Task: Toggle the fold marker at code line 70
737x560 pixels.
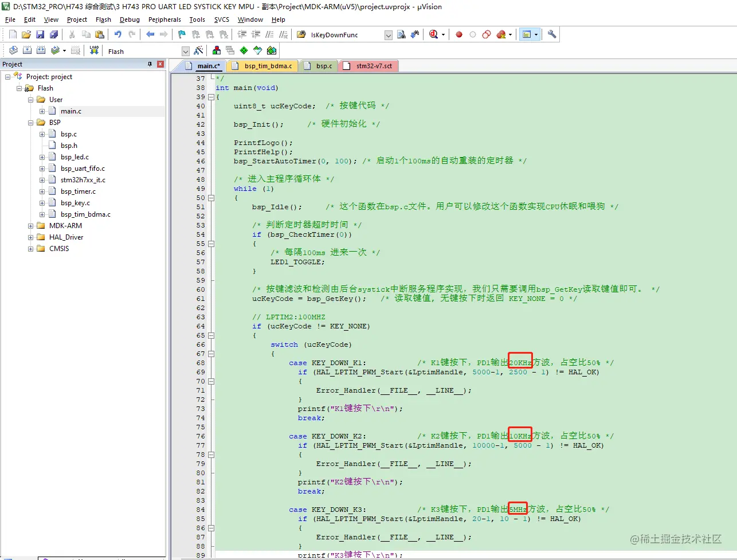Action: coord(211,381)
